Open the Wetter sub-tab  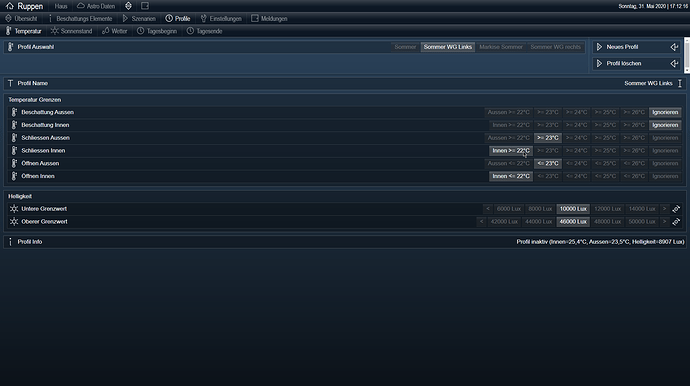115,31
